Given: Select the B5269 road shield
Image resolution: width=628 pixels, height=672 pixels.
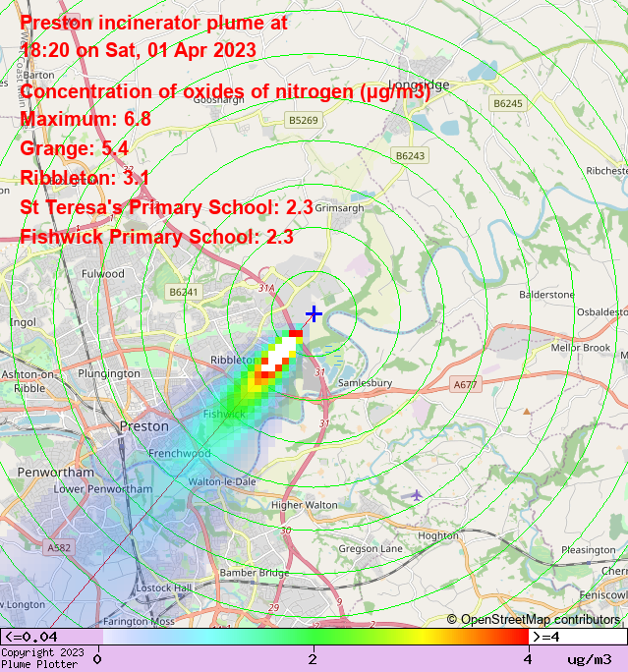Looking at the screenshot, I should 304,120.
